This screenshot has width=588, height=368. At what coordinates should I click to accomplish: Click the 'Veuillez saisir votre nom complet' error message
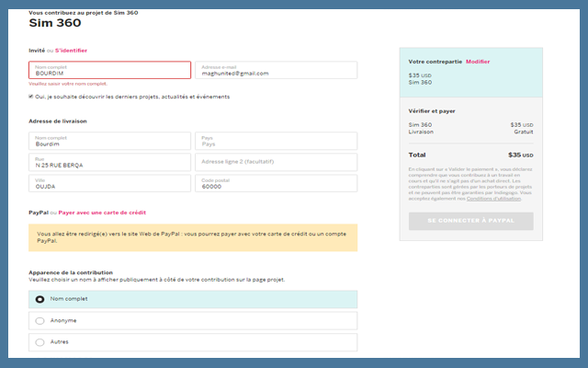point(68,84)
